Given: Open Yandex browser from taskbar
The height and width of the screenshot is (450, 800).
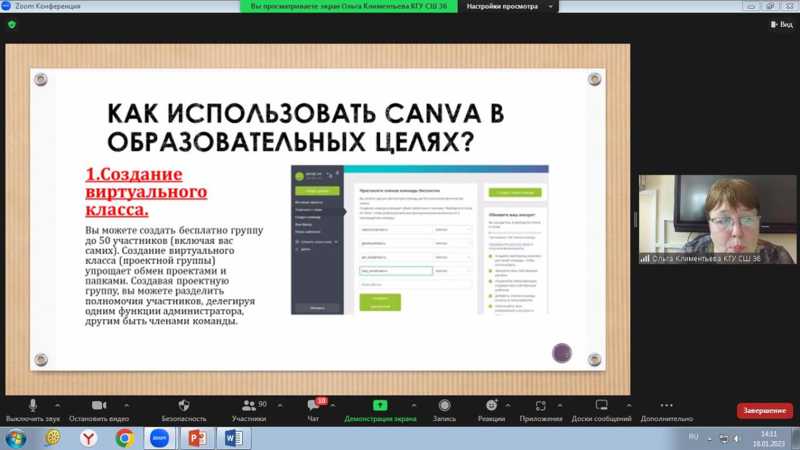Looking at the screenshot, I should pyautogui.click(x=89, y=438).
